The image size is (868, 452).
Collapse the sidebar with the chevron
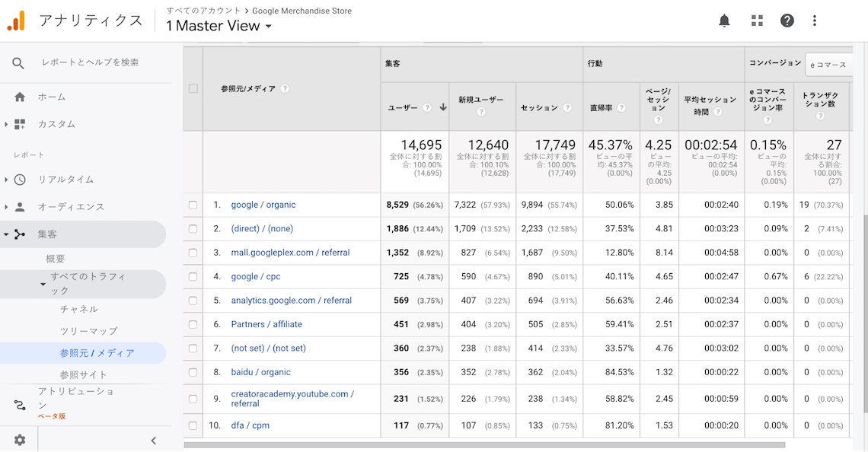click(x=153, y=441)
